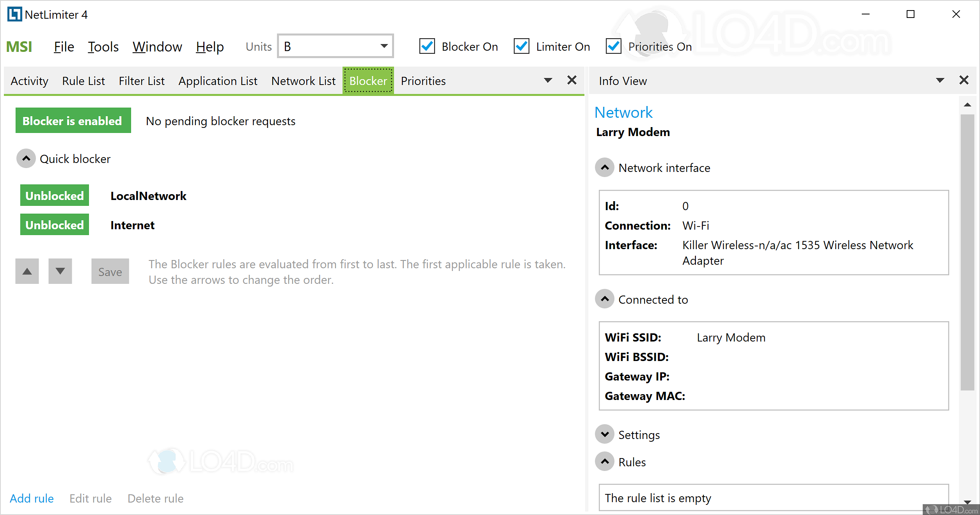Viewport: 980px width, 515px height.
Task: Click the Edit rule link
Action: (x=91, y=498)
